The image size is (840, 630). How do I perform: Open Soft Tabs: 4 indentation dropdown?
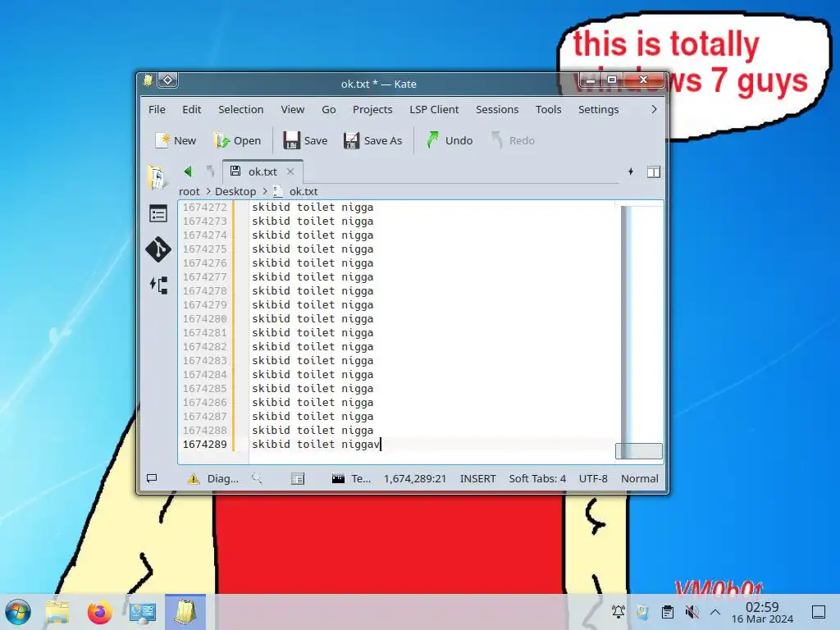[x=537, y=478]
